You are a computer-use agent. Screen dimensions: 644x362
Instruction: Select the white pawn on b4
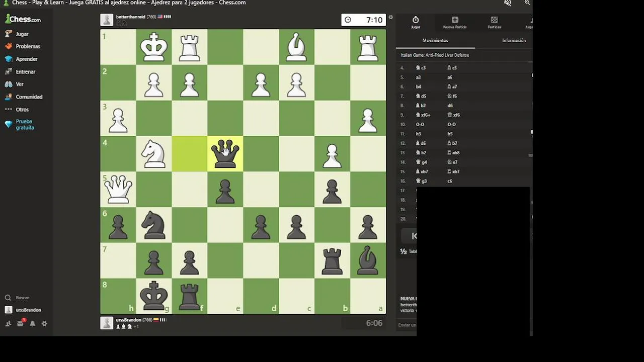332,154
